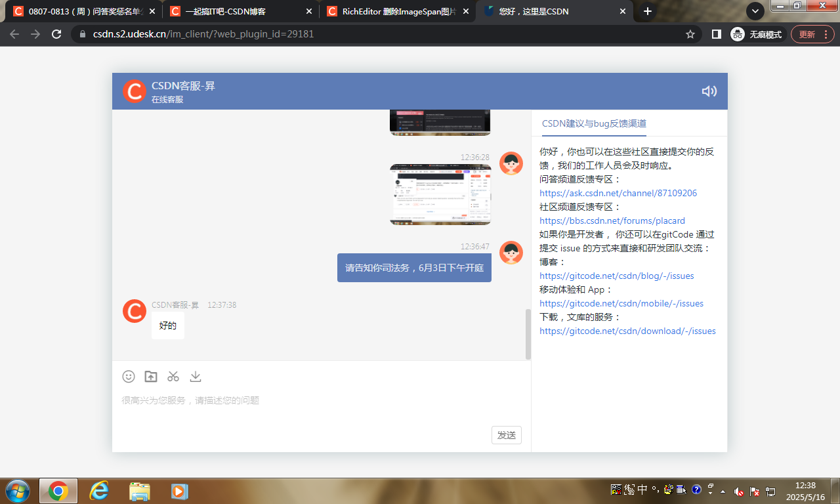
Task: Focus the message input field 很高兴为您服务
Action: 322,400
